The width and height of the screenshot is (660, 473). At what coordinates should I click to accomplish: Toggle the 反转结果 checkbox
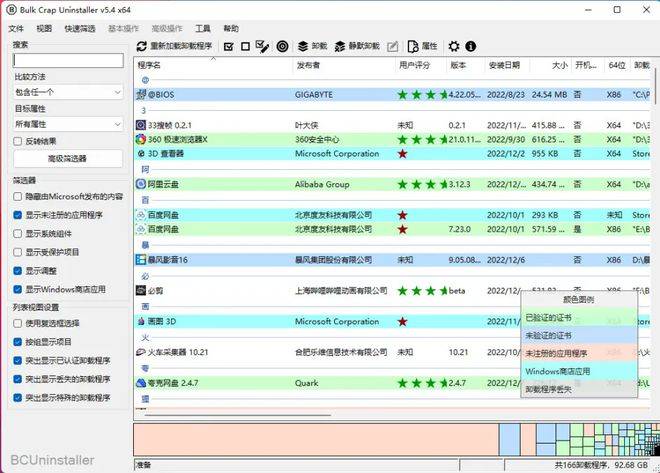coord(17,141)
